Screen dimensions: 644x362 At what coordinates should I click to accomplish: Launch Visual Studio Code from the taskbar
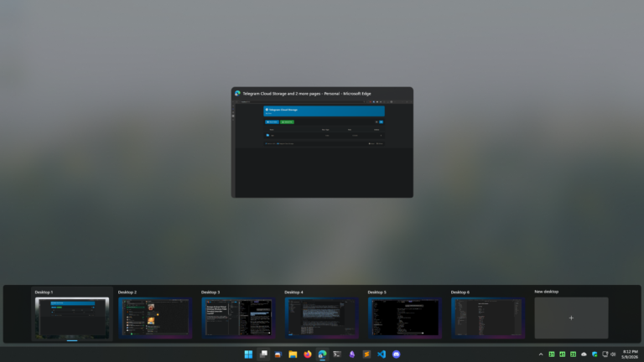pos(382,354)
